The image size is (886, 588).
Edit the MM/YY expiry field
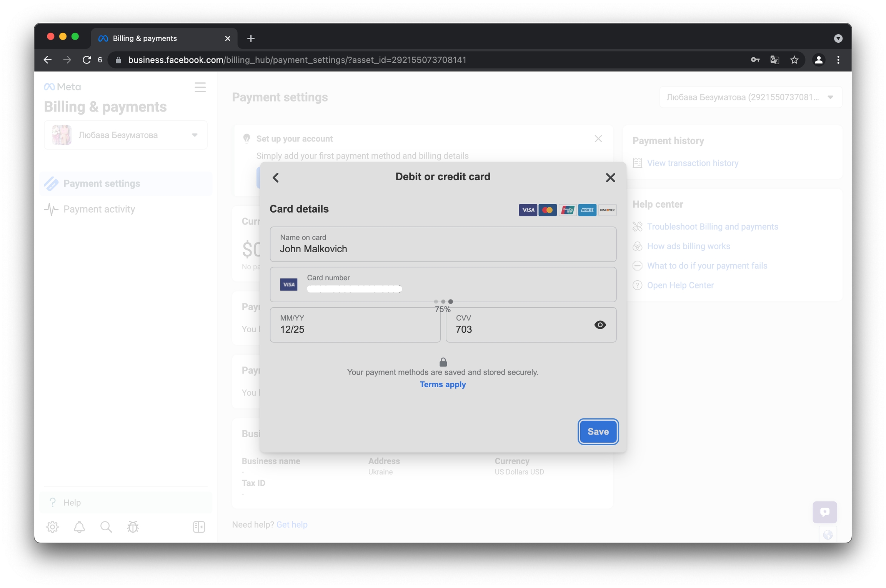point(355,325)
